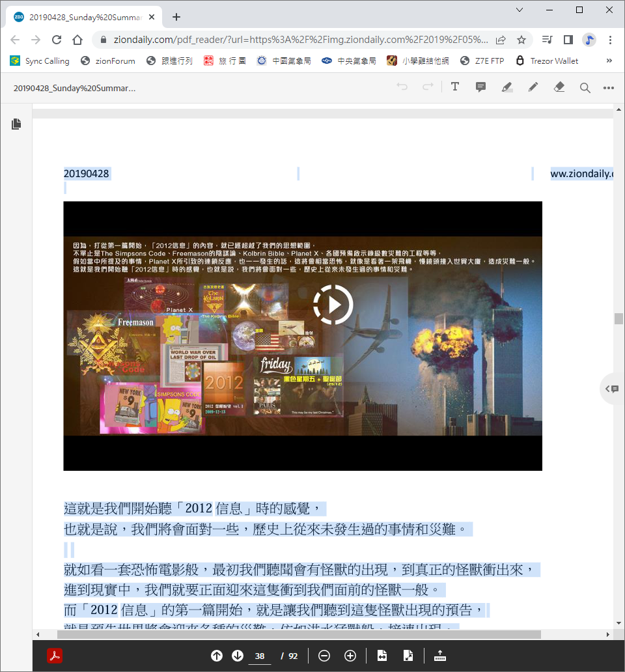Open PDF viewer more options menu
The image size is (625, 672).
(x=608, y=88)
